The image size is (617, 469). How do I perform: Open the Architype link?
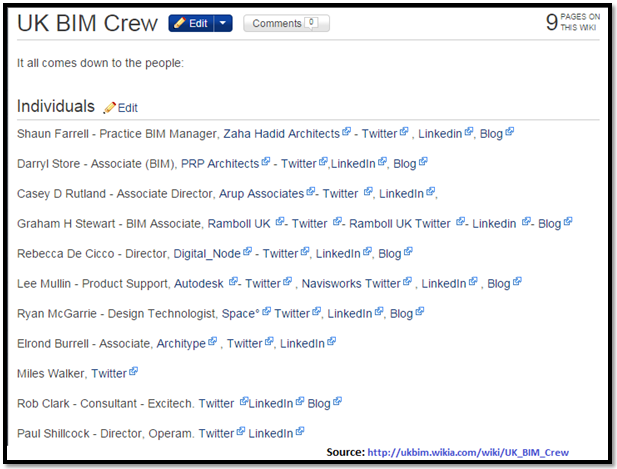pos(181,343)
